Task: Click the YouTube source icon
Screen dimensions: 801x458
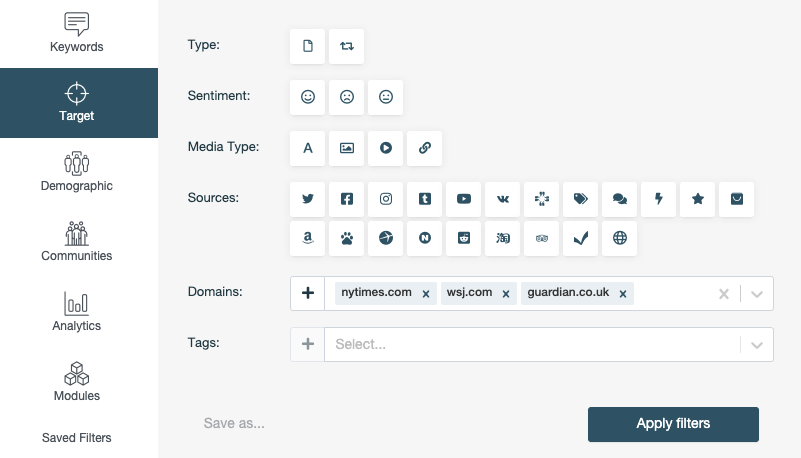Action: pyautogui.click(x=464, y=200)
